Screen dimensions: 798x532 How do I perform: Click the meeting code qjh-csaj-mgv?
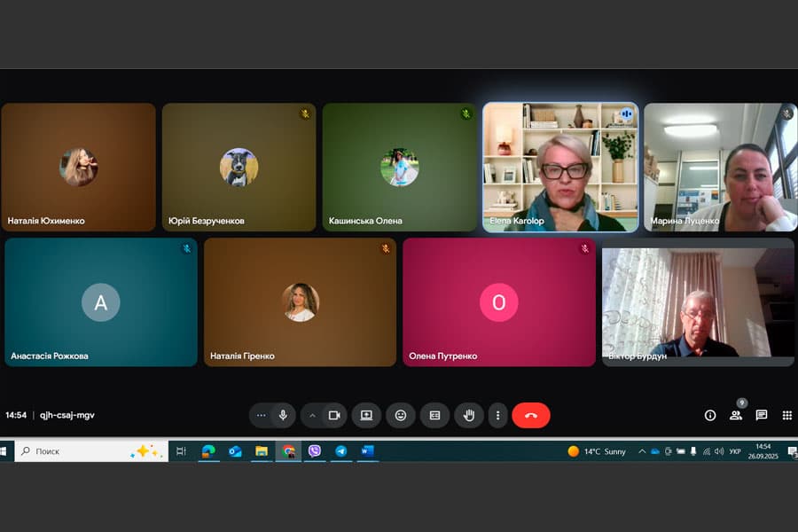67,416
